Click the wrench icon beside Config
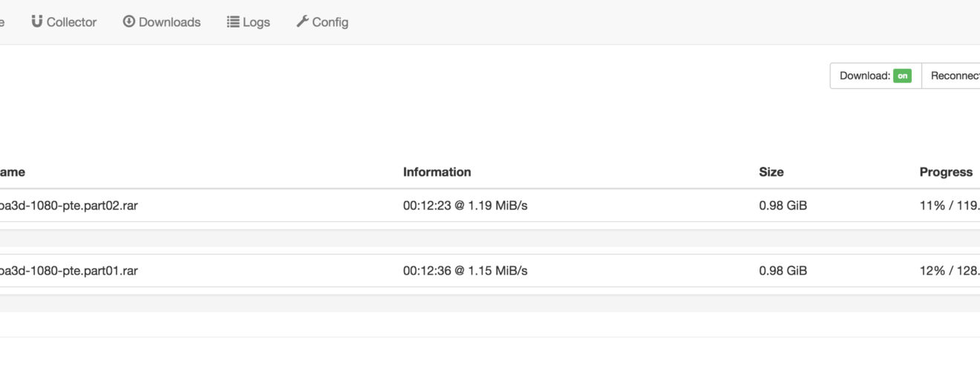980x386 pixels. click(302, 22)
